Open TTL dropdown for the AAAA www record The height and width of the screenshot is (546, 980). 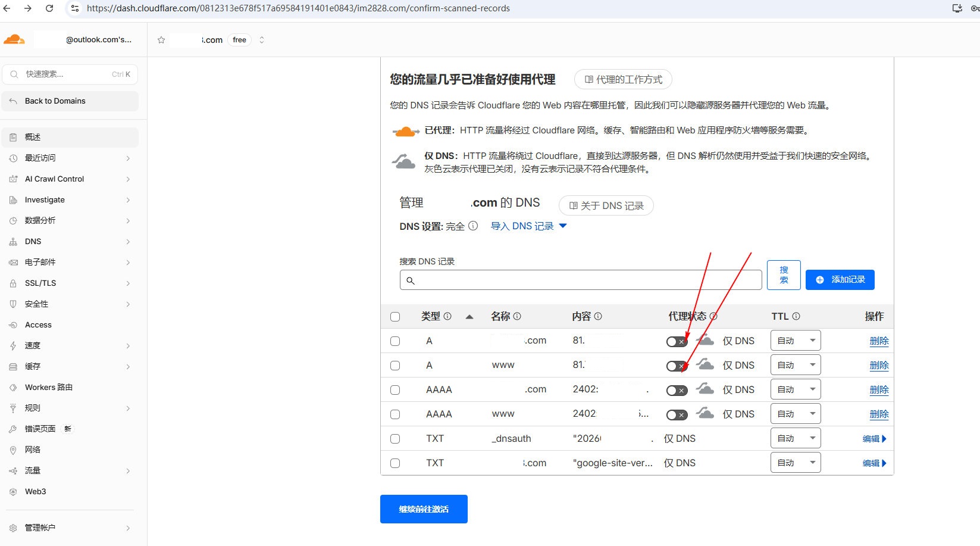tap(796, 414)
